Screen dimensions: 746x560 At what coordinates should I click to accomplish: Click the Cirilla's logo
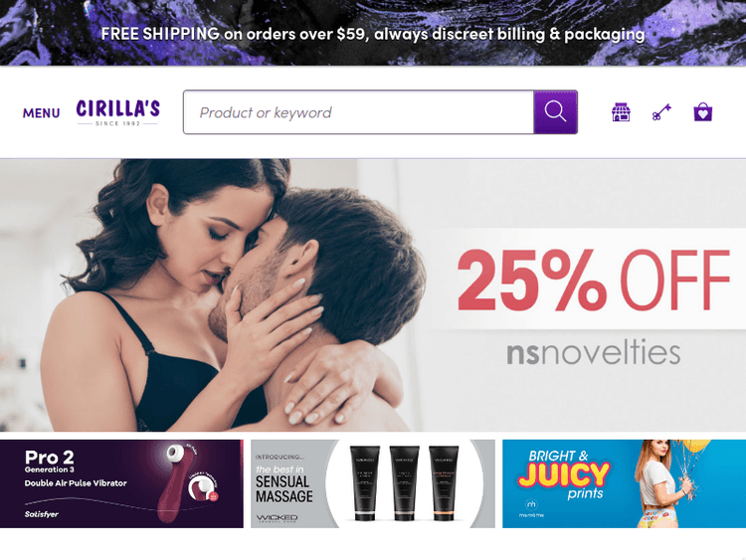pyautogui.click(x=118, y=112)
